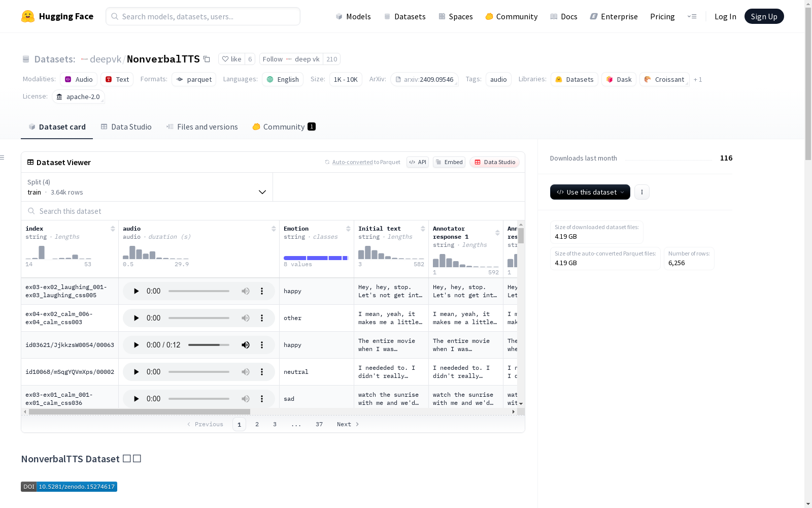Click the Embed button
This screenshot has width=812, height=508.
click(x=449, y=162)
